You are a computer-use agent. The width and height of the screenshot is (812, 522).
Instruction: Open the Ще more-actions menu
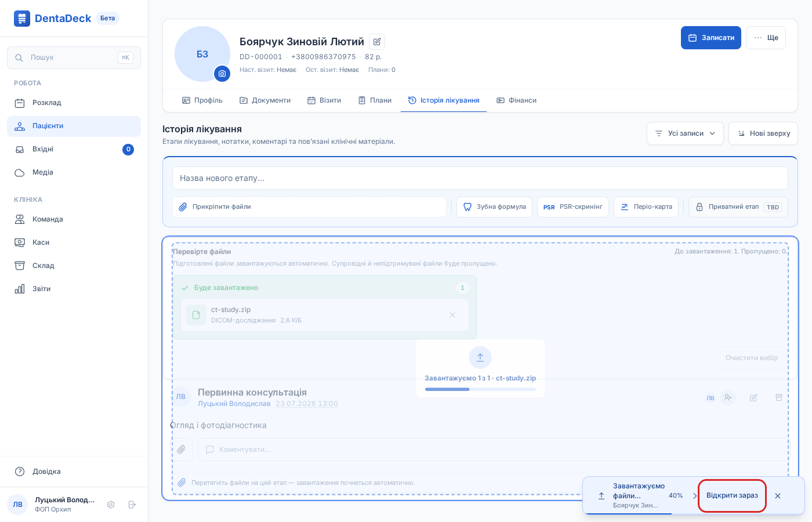pyautogui.click(x=766, y=38)
